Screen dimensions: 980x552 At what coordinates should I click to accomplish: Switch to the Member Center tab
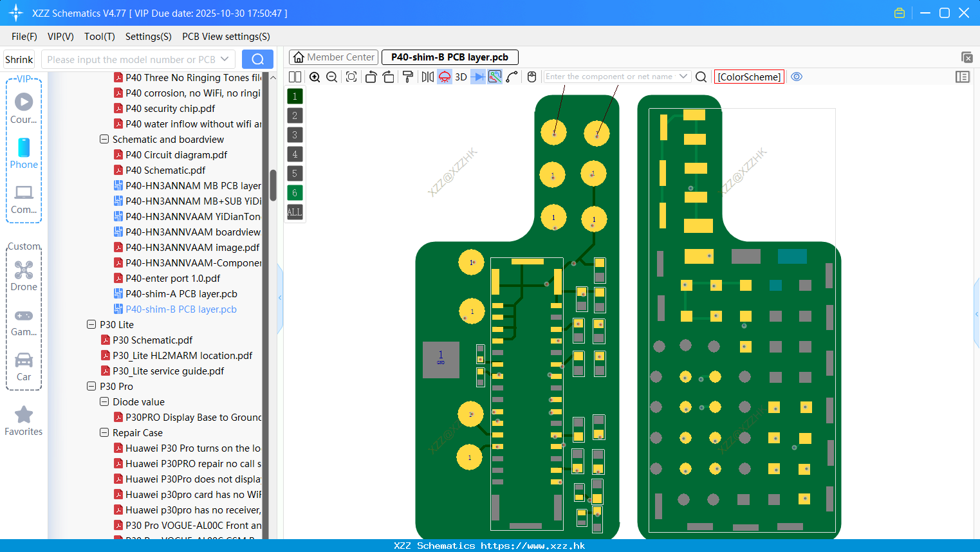(333, 57)
